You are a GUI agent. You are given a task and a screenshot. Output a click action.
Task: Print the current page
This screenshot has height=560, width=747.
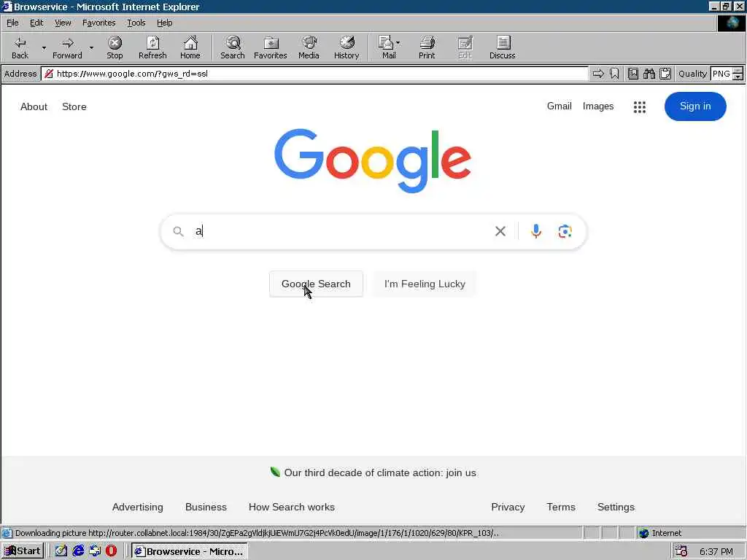427,47
